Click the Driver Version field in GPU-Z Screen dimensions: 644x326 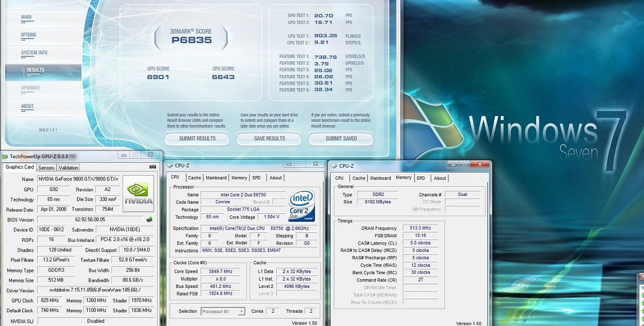click(95, 290)
